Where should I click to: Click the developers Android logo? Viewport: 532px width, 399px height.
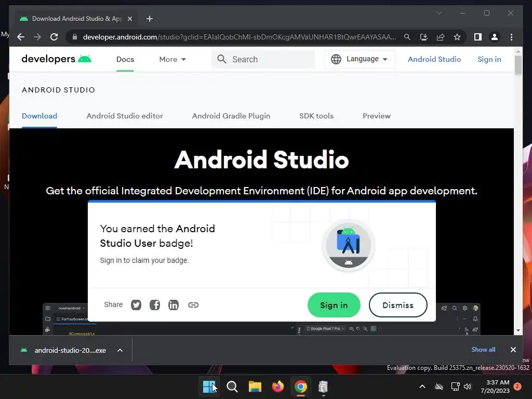[x=56, y=59]
